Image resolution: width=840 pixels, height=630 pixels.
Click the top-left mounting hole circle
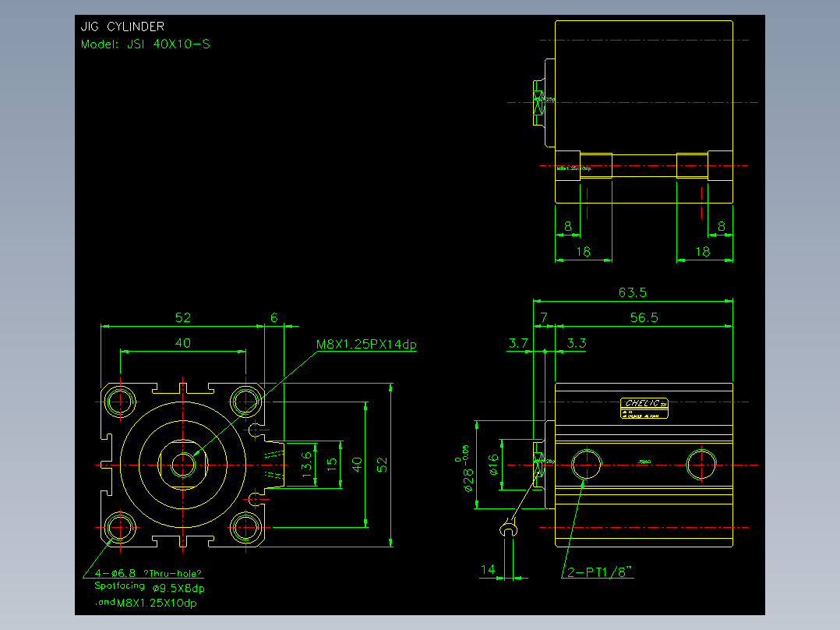click(x=120, y=402)
